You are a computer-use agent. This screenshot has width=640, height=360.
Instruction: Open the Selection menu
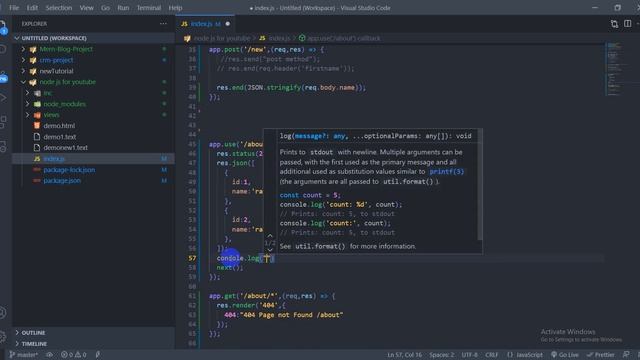59,8
